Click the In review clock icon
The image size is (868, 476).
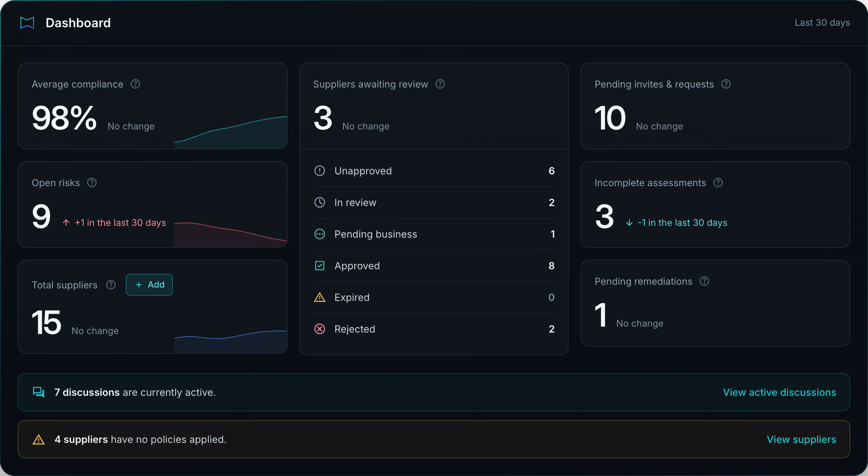(x=320, y=202)
